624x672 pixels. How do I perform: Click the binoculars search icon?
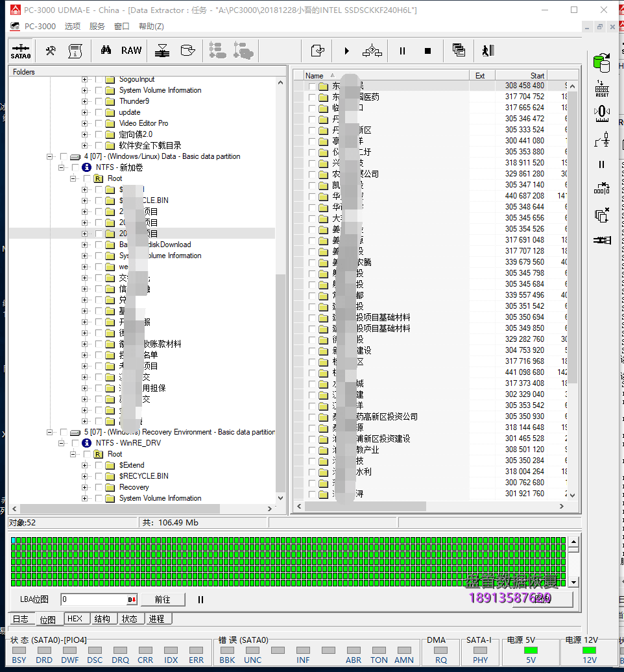tap(106, 50)
